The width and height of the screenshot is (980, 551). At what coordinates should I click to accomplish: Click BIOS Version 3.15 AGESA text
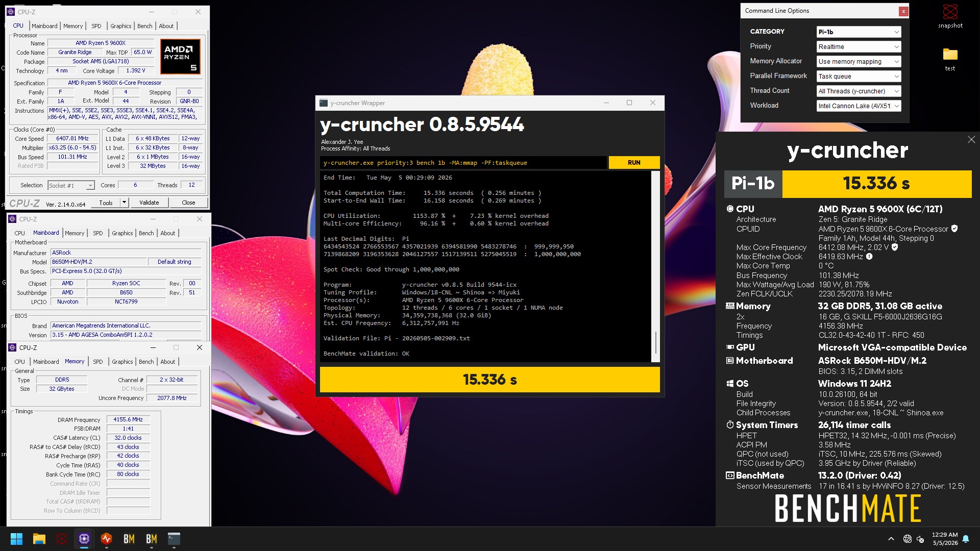pyautogui.click(x=126, y=335)
